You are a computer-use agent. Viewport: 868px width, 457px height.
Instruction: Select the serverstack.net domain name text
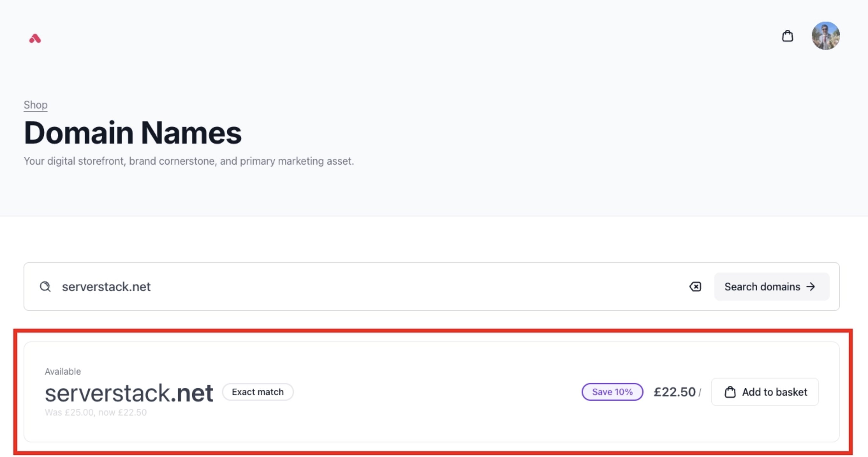click(129, 393)
